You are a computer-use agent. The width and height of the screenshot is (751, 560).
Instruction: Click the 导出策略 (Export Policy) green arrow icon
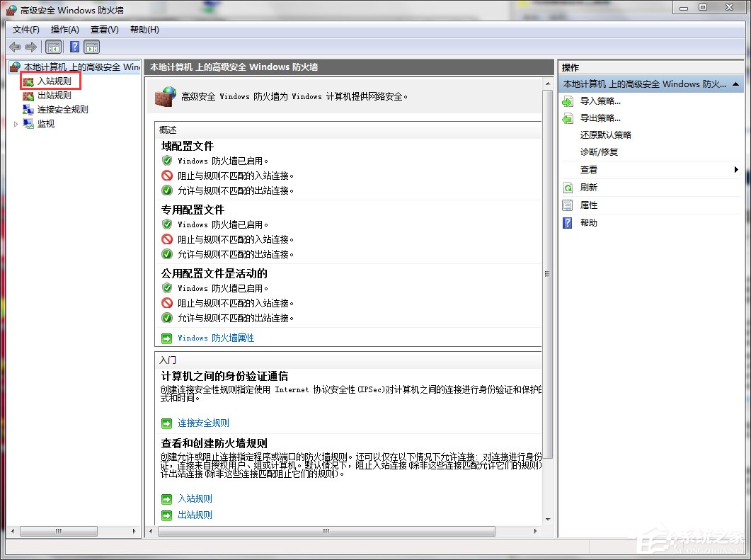[x=567, y=118]
